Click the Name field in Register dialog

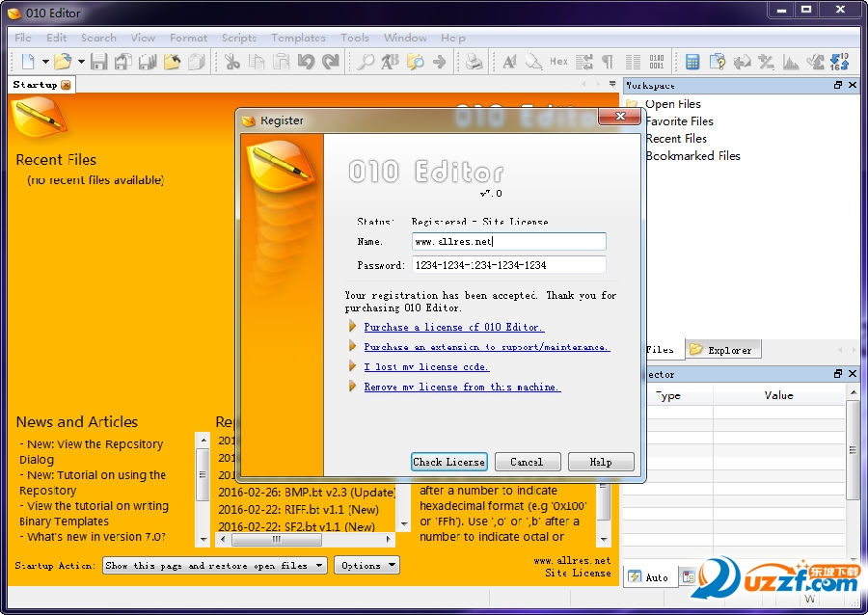508,241
